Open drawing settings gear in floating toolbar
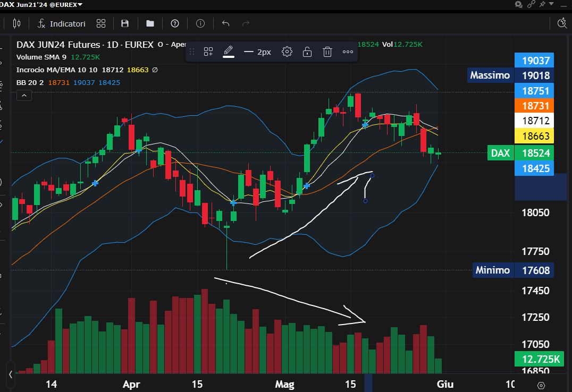The height and width of the screenshot is (392, 572). click(x=287, y=52)
